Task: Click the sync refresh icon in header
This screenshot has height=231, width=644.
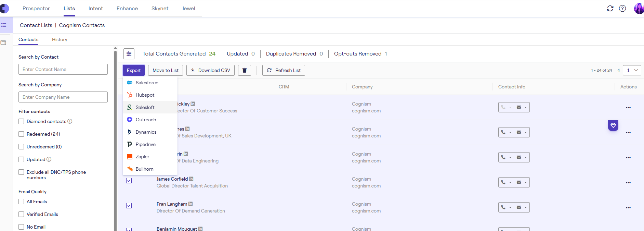Action: pos(610,9)
